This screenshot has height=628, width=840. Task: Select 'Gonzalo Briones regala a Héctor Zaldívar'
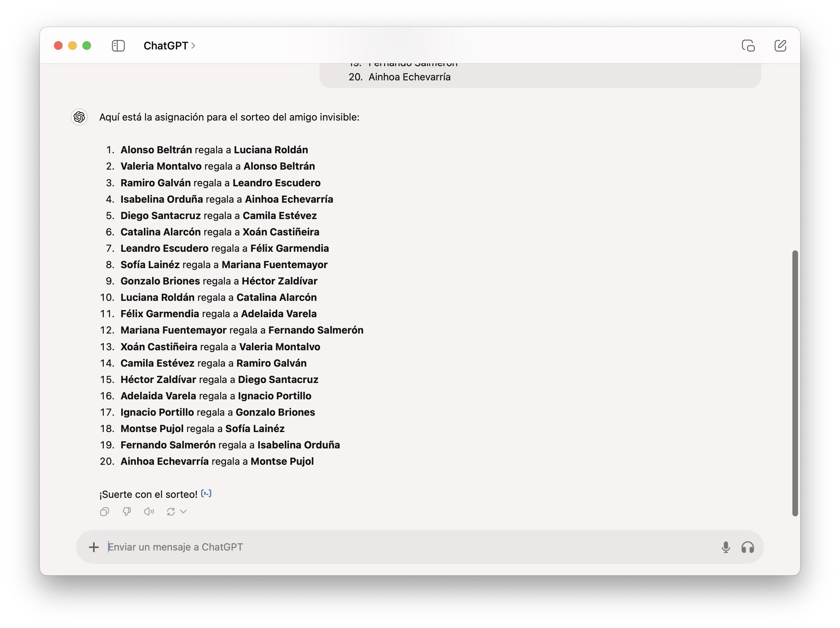pos(219,281)
